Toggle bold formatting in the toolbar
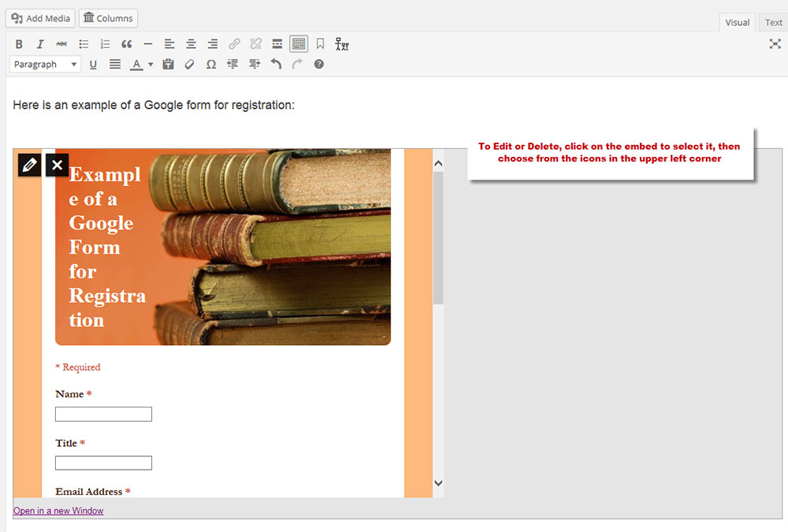 click(x=19, y=44)
